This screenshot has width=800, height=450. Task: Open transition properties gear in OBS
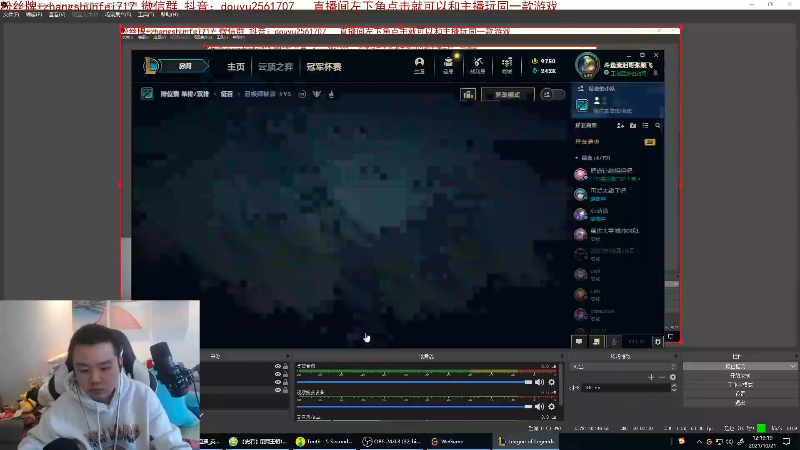[673, 377]
